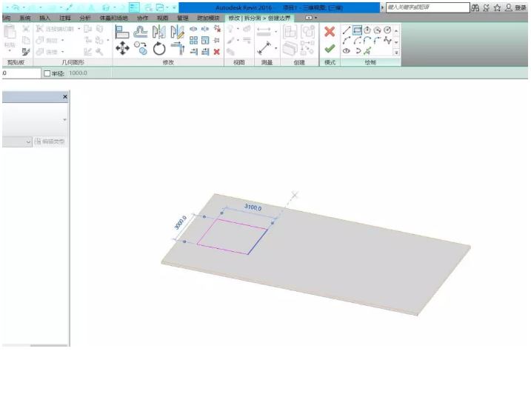
Task: Select the Align tool in Modify panel
Action: point(122,32)
